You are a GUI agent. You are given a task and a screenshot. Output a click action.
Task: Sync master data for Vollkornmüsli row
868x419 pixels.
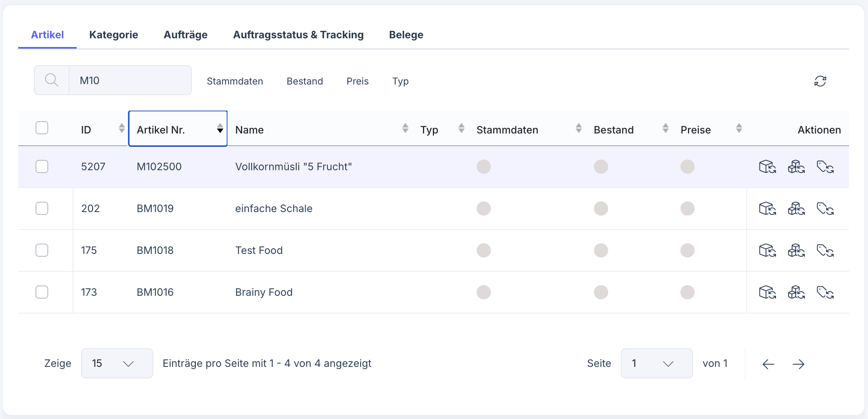tap(767, 167)
